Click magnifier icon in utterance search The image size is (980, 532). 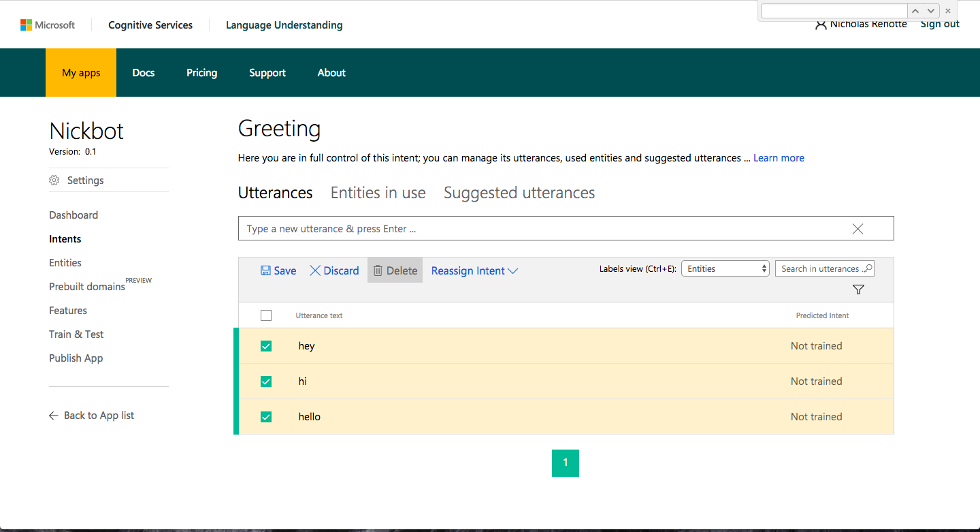coord(867,268)
